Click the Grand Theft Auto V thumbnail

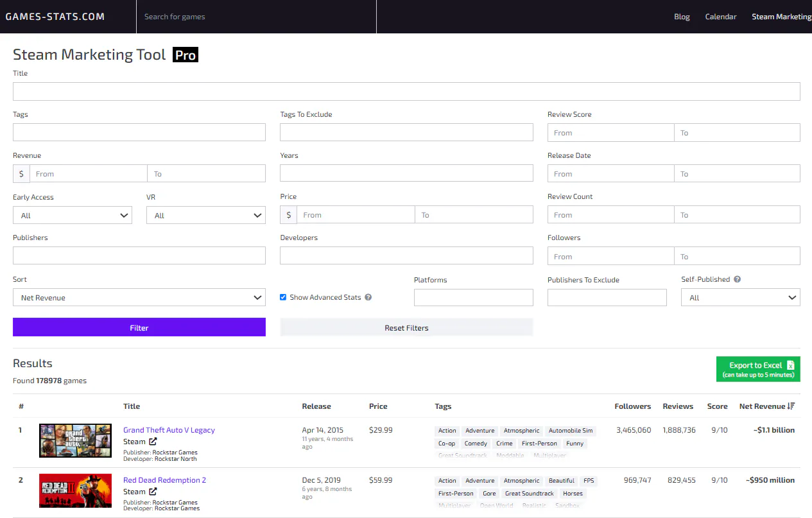[x=76, y=440]
